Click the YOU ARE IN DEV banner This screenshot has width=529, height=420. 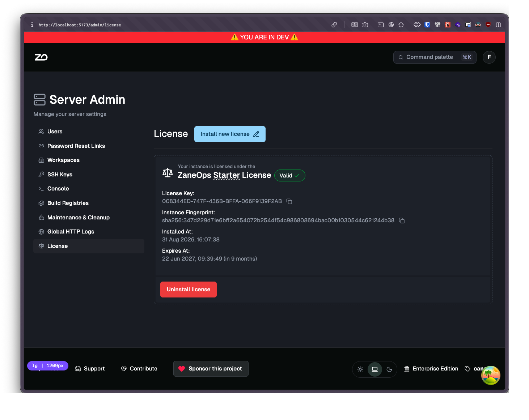(x=264, y=37)
